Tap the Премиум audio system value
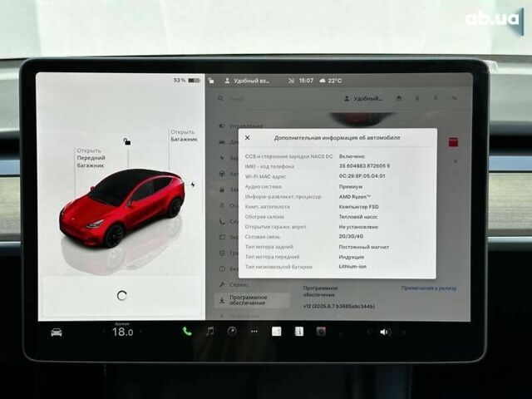The height and width of the screenshot is (399, 532). (x=351, y=186)
